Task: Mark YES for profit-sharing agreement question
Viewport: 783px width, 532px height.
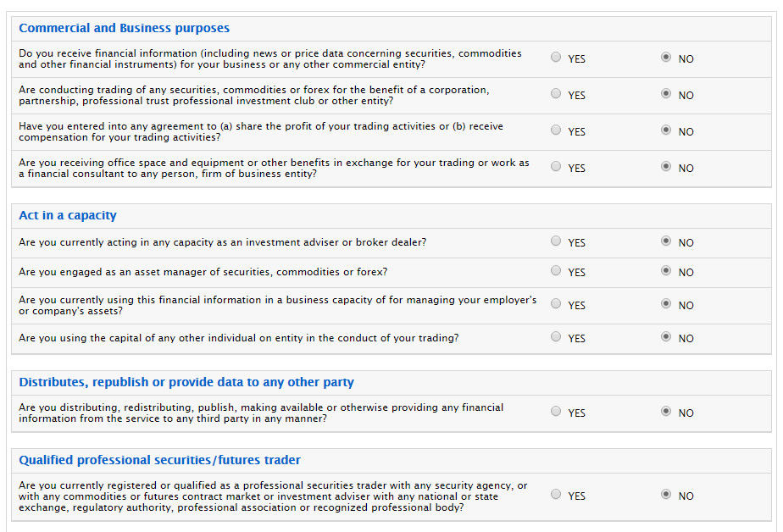Action: tap(556, 130)
